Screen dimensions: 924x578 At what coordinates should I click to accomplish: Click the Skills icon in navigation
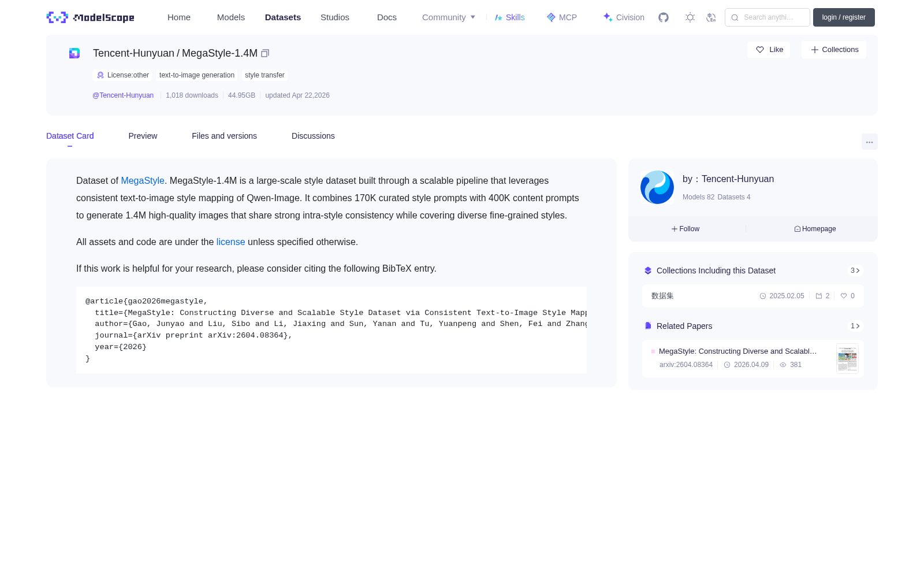[x=498, y=17]
